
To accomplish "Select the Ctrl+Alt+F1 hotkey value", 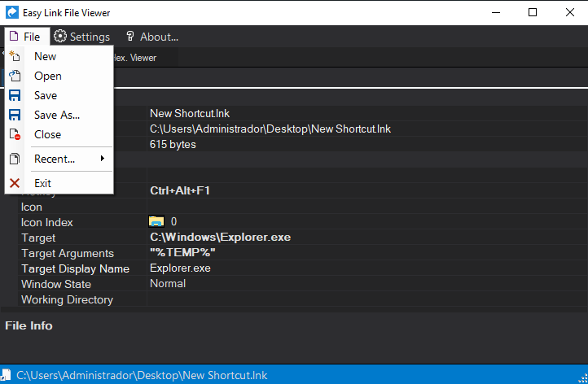I will coord(180,190).
